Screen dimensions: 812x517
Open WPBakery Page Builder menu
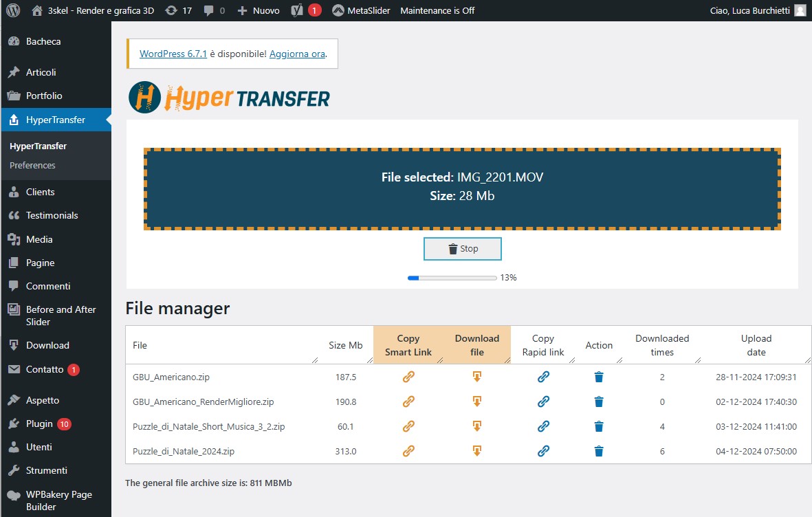[56, 500]
